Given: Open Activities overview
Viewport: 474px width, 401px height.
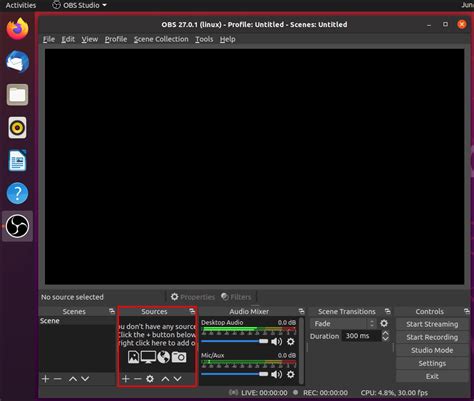Looking at the screenshot, I should pyautogui.click(x=21, y=5).
